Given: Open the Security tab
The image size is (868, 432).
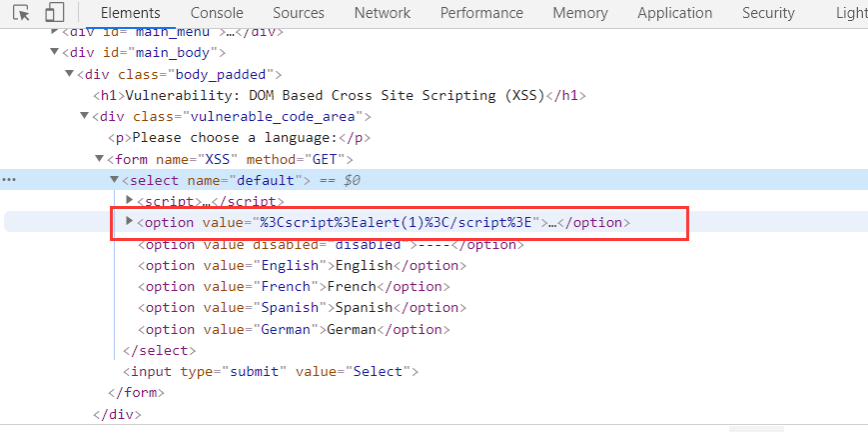Looking at the screenshot, I should coord(768,13).
